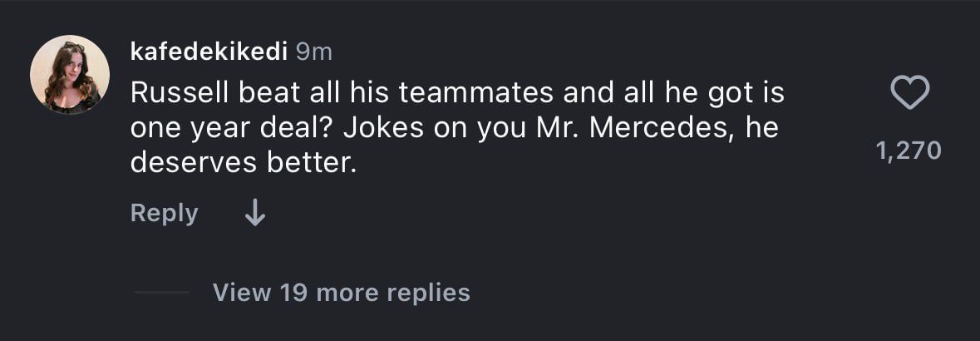
Task: Like the comment with the heart icon
Action: tap(909, 94)
